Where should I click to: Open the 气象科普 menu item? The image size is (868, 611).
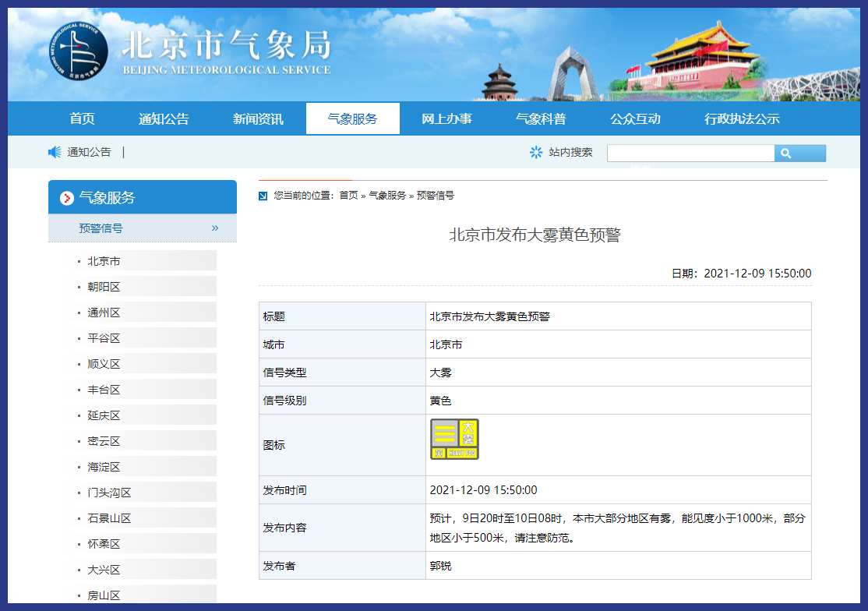541,119
